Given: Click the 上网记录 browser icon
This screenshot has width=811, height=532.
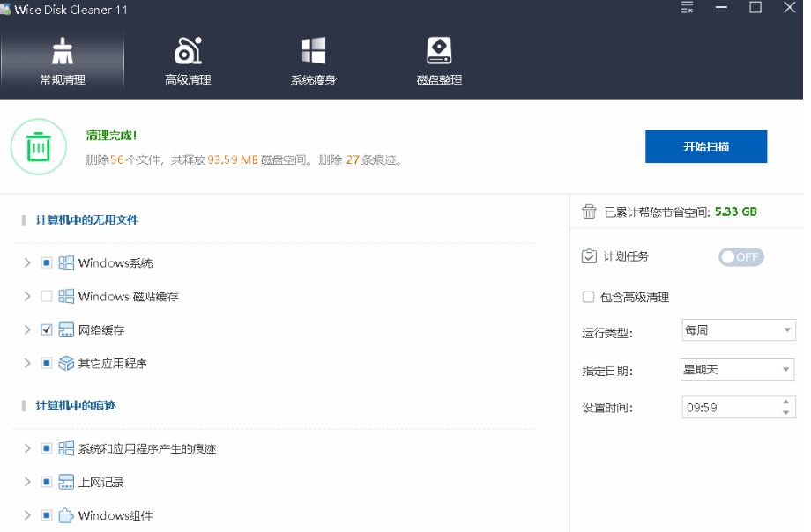Looking at the screenshot, I should coord(66,482).
